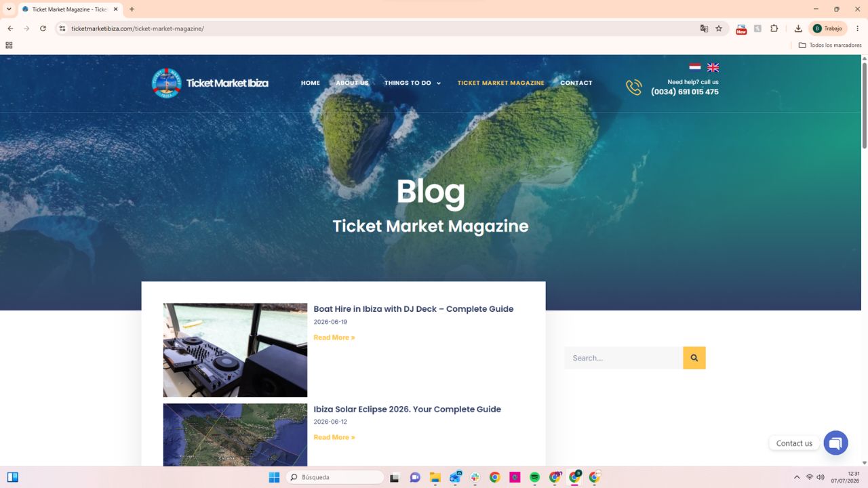Open Ibiza Solar Eclipse 2026 article

pos(408,409)
